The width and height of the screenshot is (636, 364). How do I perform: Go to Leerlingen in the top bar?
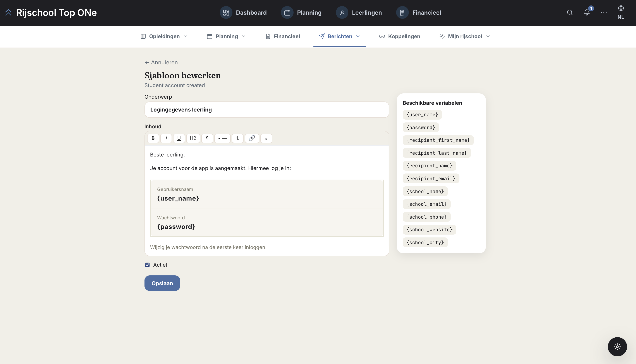(x=359, y=12)
